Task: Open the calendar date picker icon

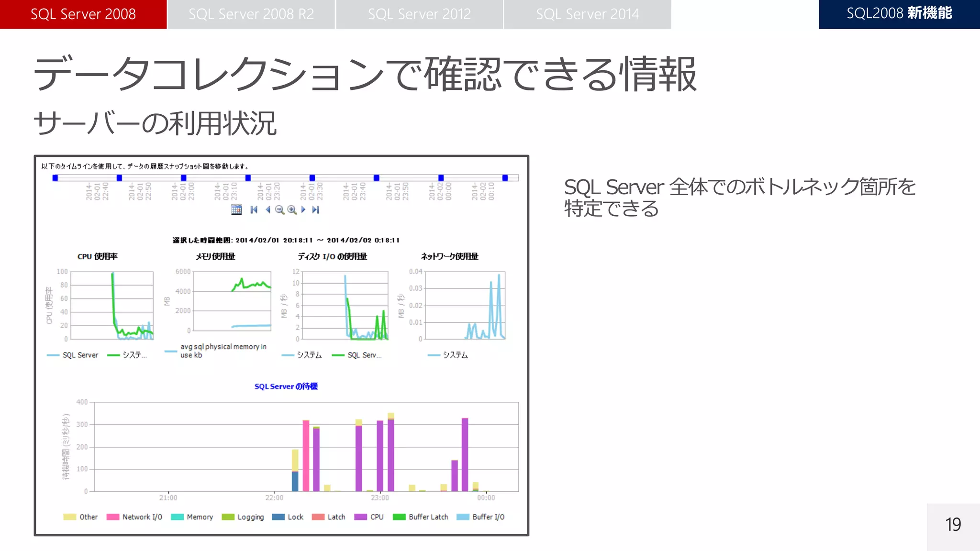Action: click(x=236, y=209)
